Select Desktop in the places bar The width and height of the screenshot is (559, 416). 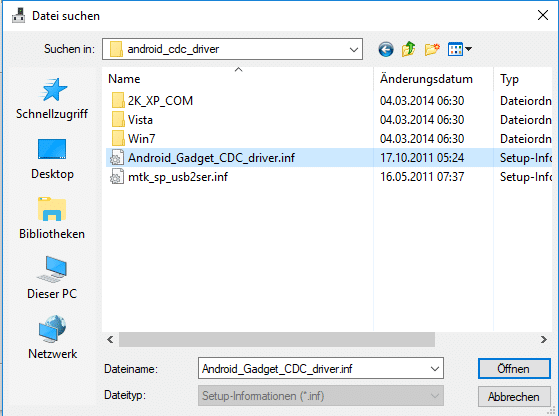pos(52,159)
